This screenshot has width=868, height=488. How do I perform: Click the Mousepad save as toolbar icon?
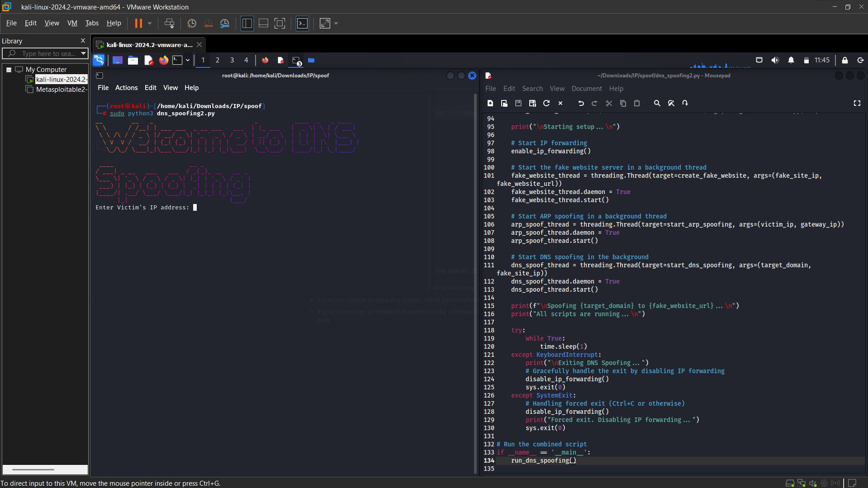tap(532, 103)
